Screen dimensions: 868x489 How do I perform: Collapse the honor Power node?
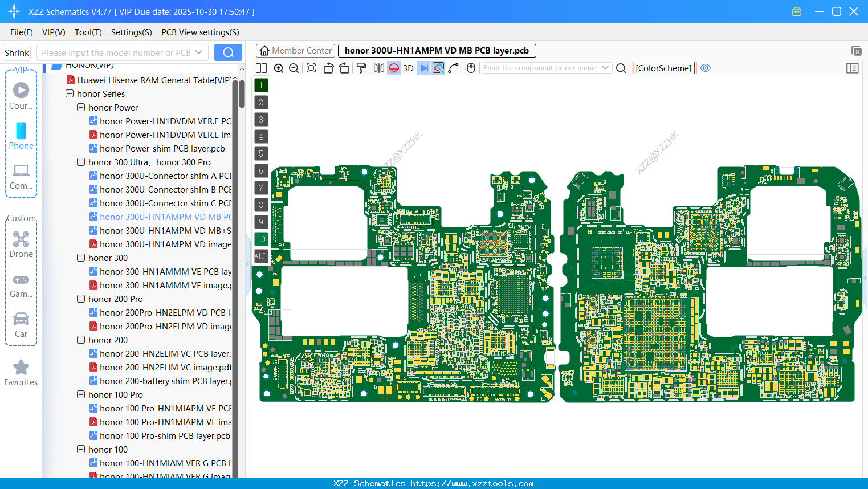click(81, 108)
